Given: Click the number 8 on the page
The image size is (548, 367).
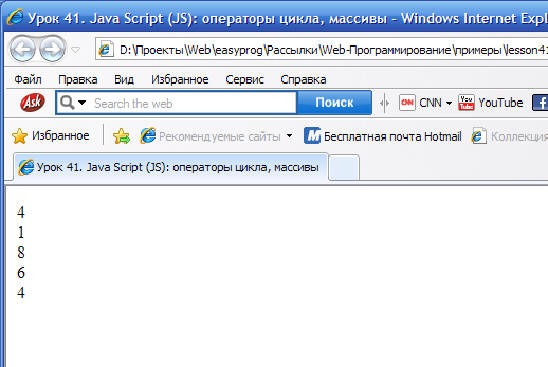Looking at the screenshot, I should tap(21, 252).
